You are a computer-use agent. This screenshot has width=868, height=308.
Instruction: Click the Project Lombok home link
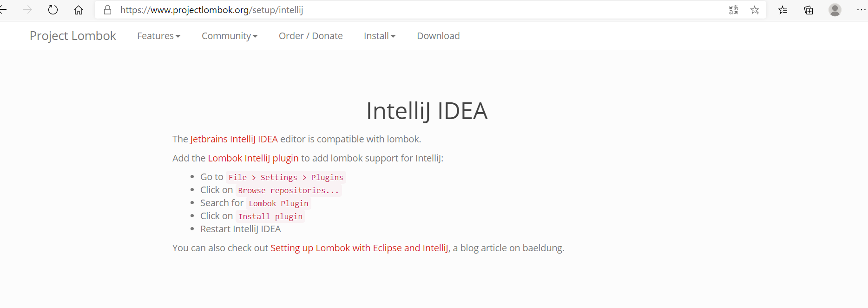[x=72, y=35]
